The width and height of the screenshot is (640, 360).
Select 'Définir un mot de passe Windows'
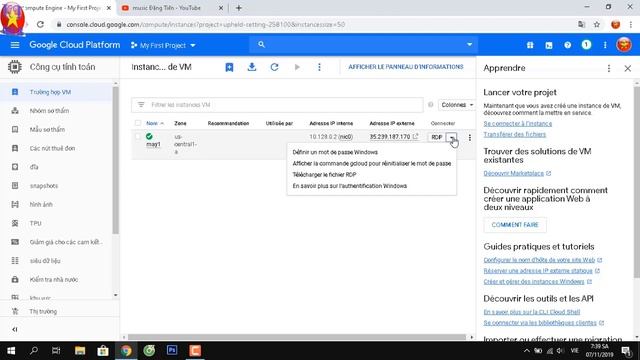pos(335,152)
